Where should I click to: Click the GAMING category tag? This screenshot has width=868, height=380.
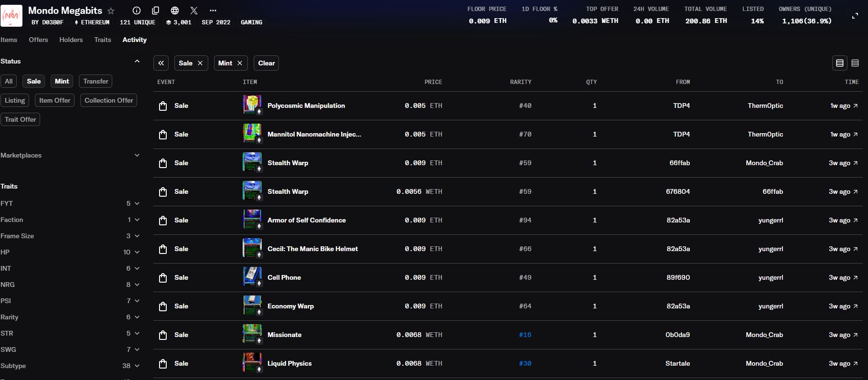pos(251,22)
